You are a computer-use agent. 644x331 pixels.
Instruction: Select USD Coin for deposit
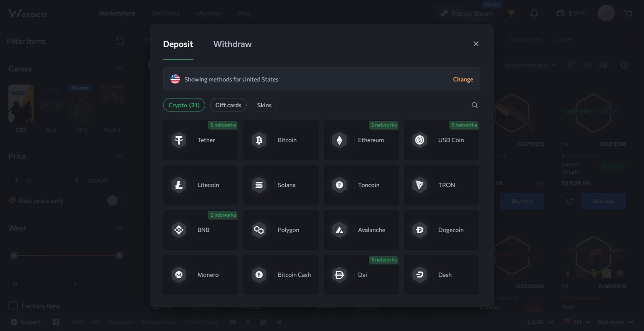pyautogui.click(x=441, y=140)
